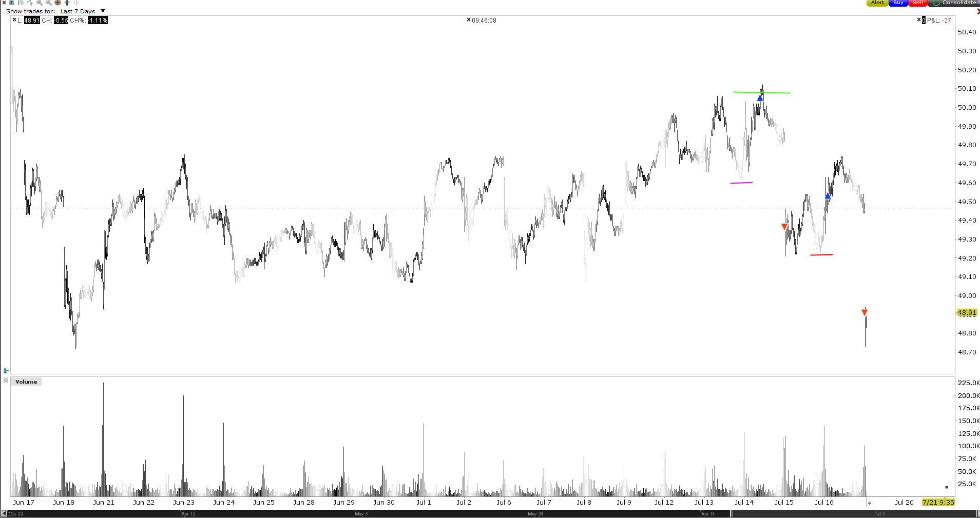Select the text annotation tool icon
This screenshot has width=980, height=518.
[11, 3]
